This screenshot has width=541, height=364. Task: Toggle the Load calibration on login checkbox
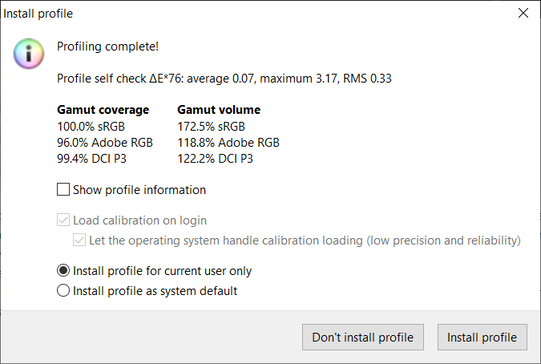(x=63, y=220)
